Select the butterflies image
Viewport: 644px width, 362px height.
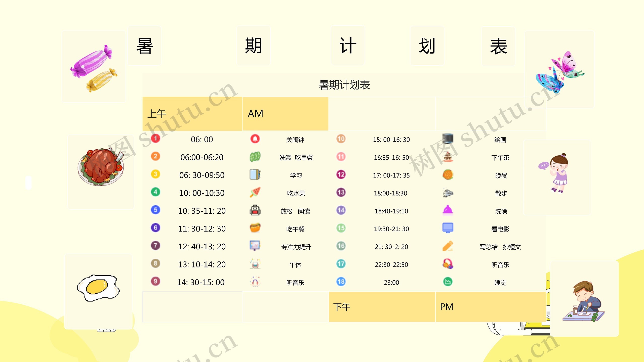(x=560, y=72)
